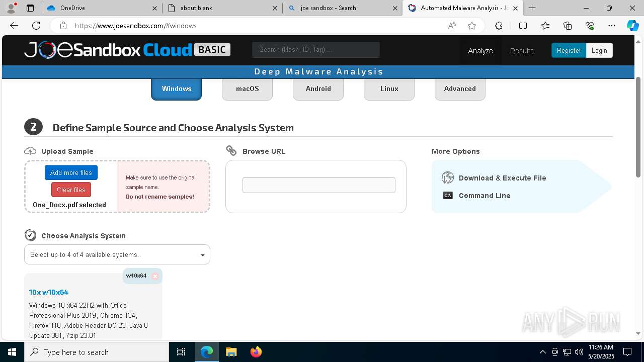This screenshot has width=644, height=362.
Task: Open Browser essentials icon
Action: point(590,26)
